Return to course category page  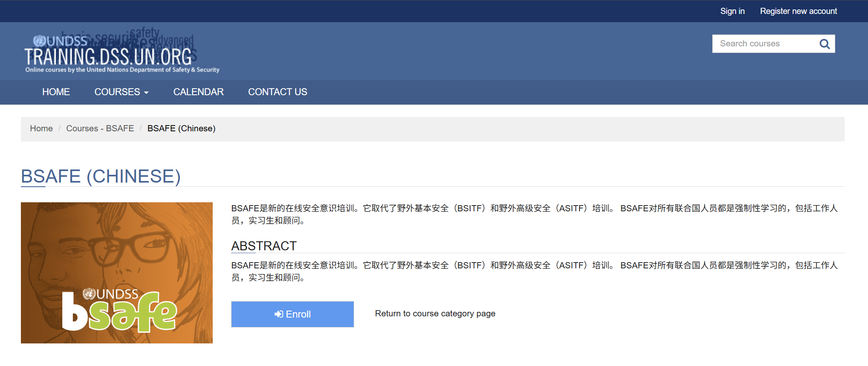point(435,313)
